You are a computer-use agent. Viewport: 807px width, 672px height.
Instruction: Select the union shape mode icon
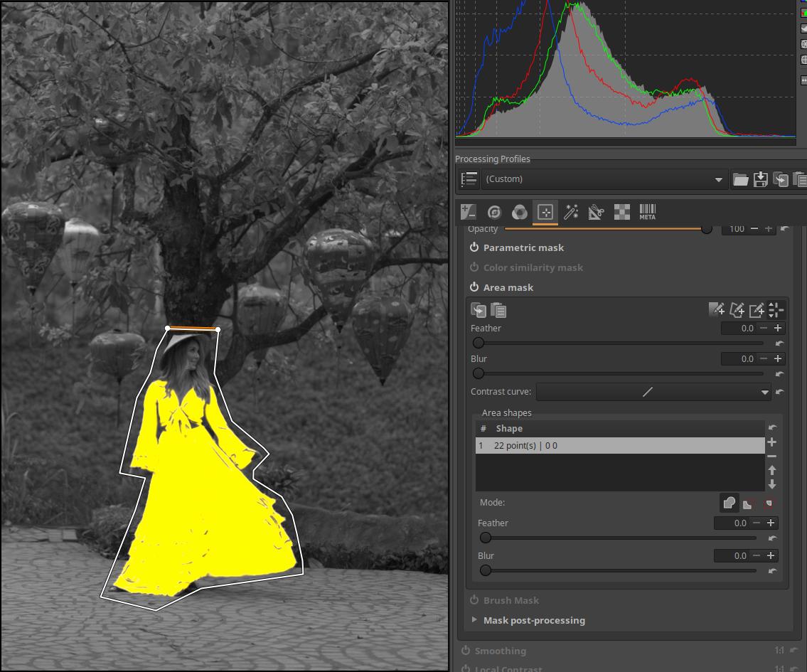click(729, 503)
